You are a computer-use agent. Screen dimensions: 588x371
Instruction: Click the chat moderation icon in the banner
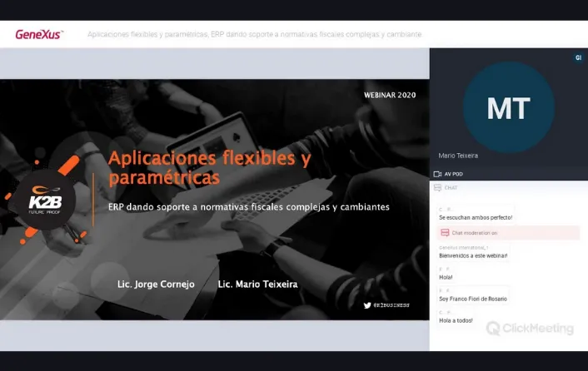click(445, 233)
